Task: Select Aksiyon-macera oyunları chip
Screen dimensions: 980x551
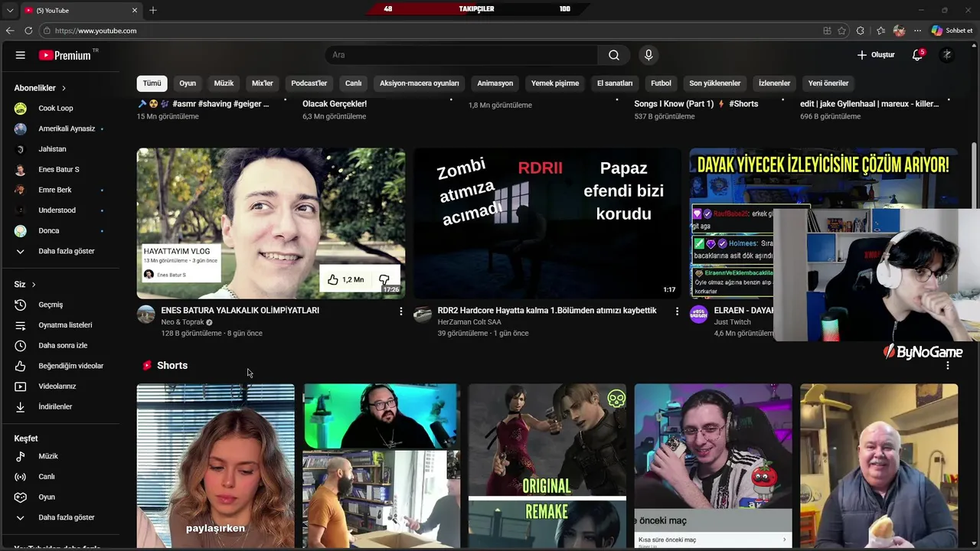Action: (x=420, y=83)
